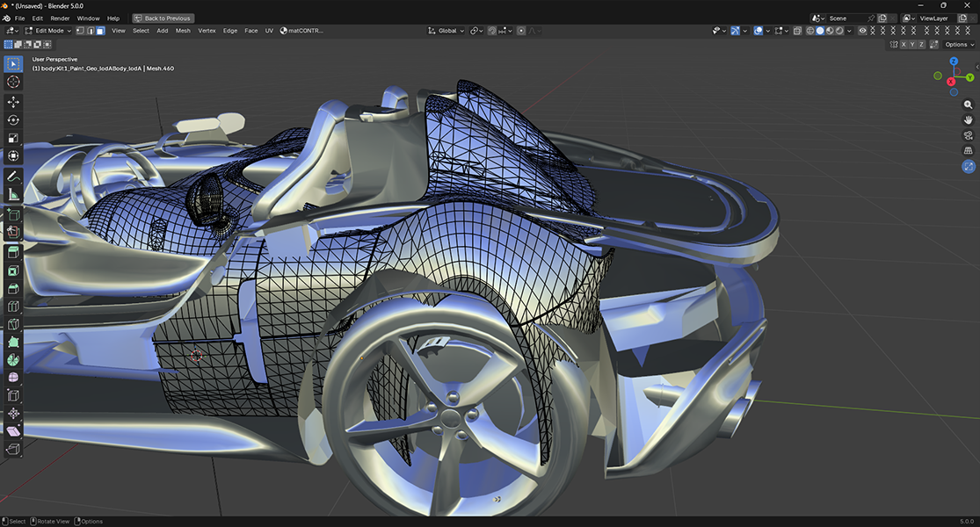The height and width of the screenshot is (527, 980).
Task: Activate the Annotate pencil tool
Action: [13, 177]
